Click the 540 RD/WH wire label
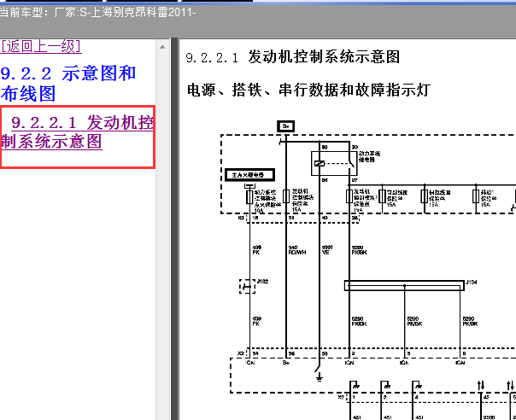516x420 pixels. 297,250
